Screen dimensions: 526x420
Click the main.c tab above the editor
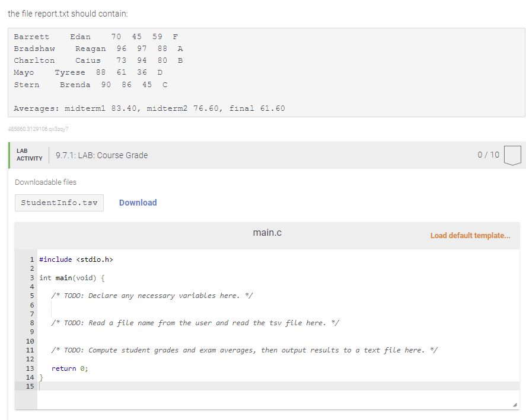point(267,232)
